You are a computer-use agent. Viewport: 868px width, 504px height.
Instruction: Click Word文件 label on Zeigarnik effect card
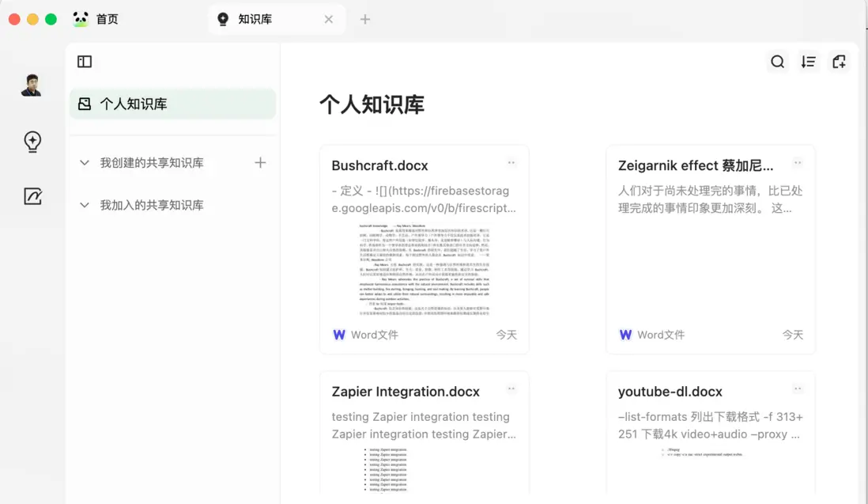(661, 335)
